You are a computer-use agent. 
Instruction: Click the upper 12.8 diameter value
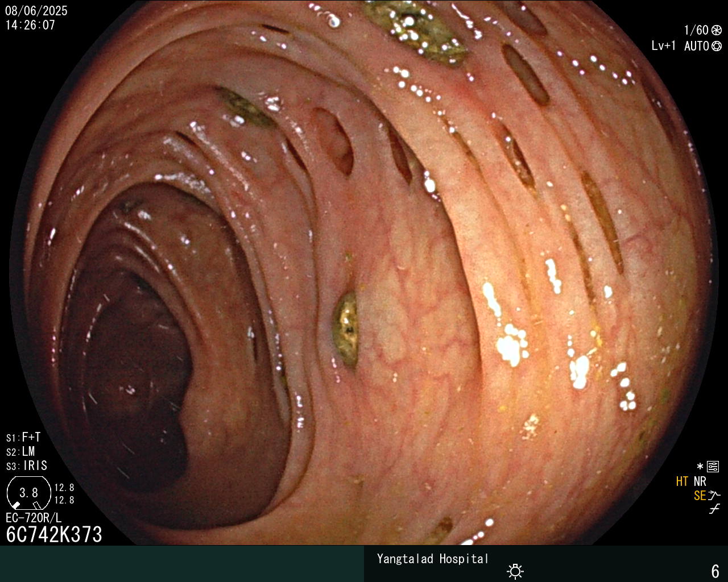[64, 488]
